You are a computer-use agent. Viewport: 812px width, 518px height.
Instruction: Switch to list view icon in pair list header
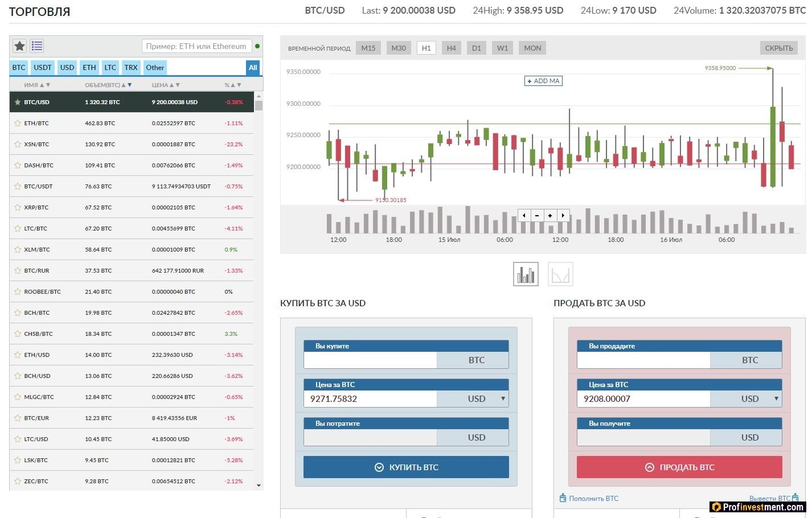pyautogui.click(x=37, y=46)
